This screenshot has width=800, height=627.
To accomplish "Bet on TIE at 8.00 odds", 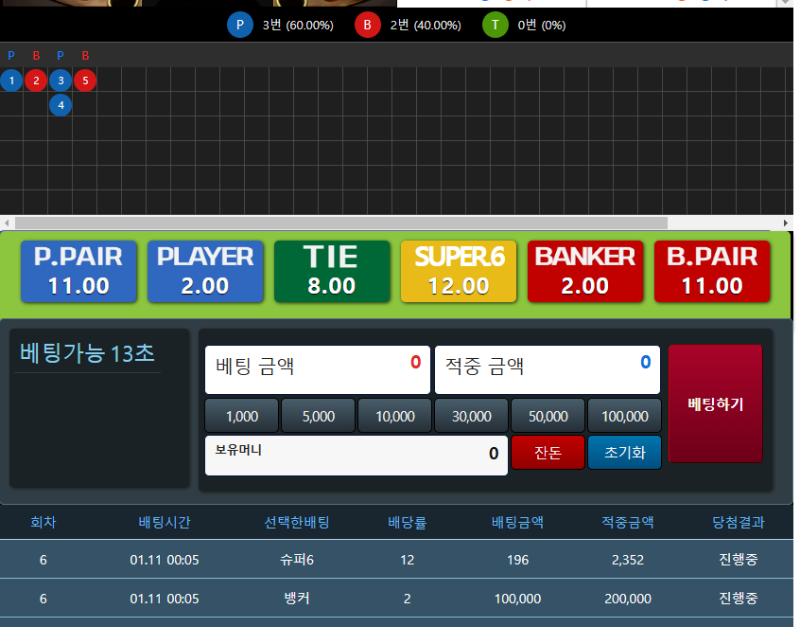I will pyautogui.click(x=332, y=271).
